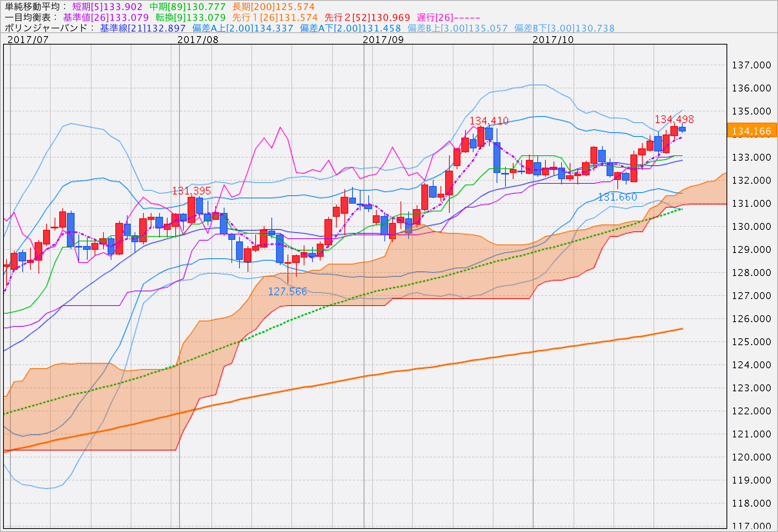Click the 135.000 price axis label
This screenshot has width=778, height=532.
click(751, 111)
